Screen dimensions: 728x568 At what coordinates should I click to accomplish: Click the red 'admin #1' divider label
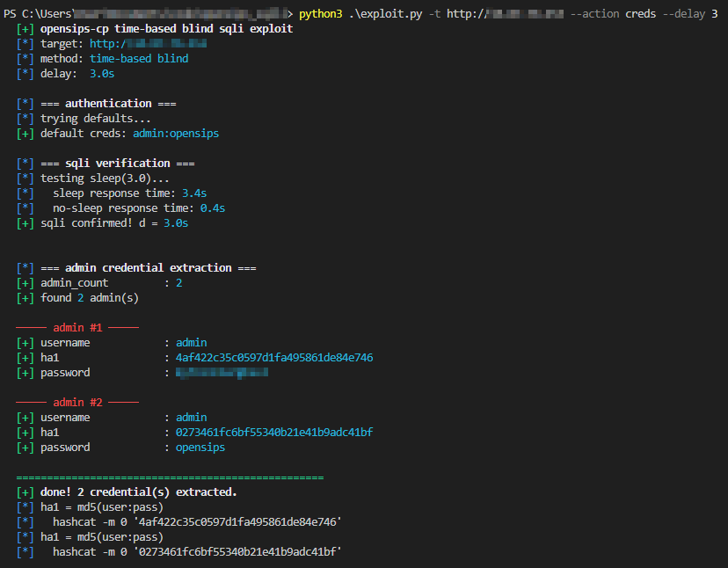tap(77, 327)
